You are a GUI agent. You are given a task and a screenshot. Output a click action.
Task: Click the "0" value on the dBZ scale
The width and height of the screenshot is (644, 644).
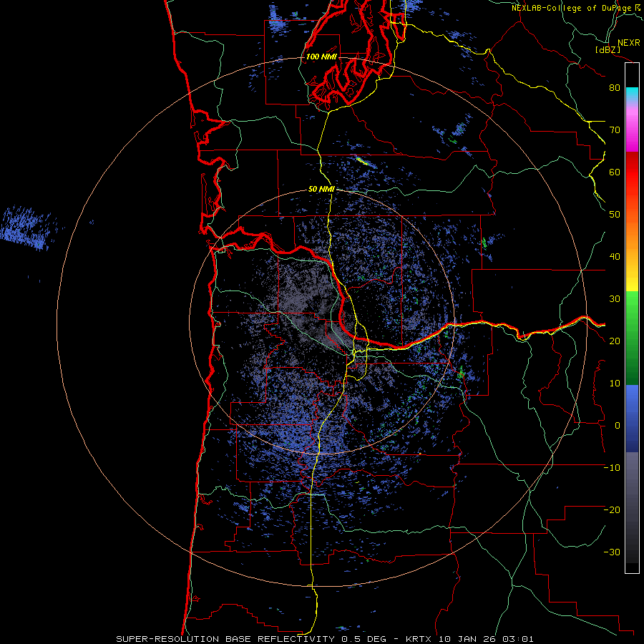(618, 426)
